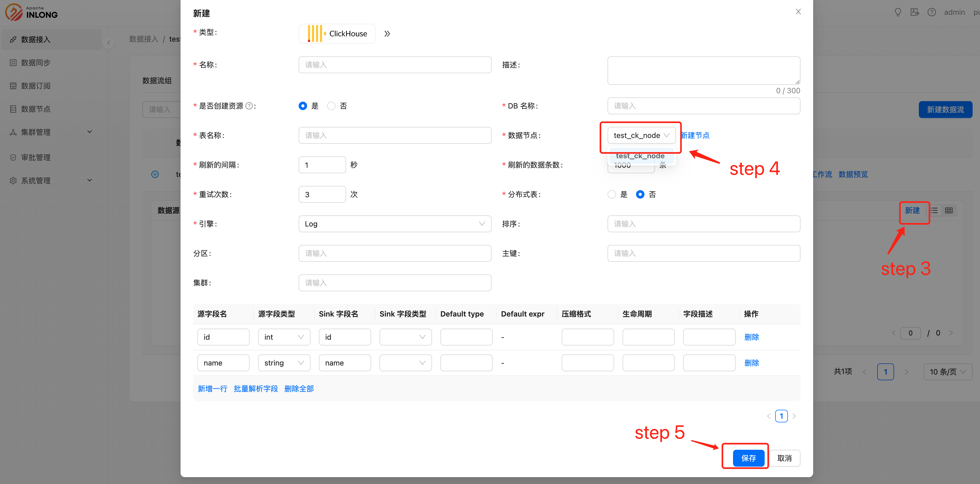Collapse the sidebar with arrow icon

[109, 43]
